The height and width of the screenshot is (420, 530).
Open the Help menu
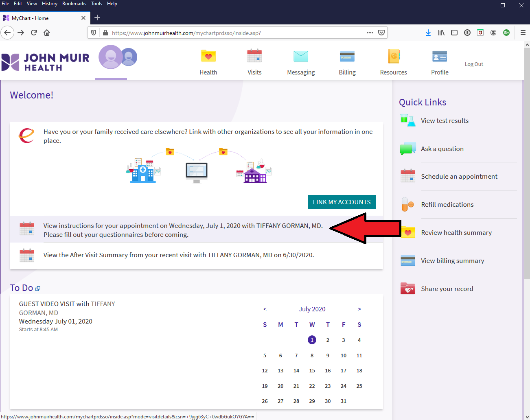click(x=112, y=4)
